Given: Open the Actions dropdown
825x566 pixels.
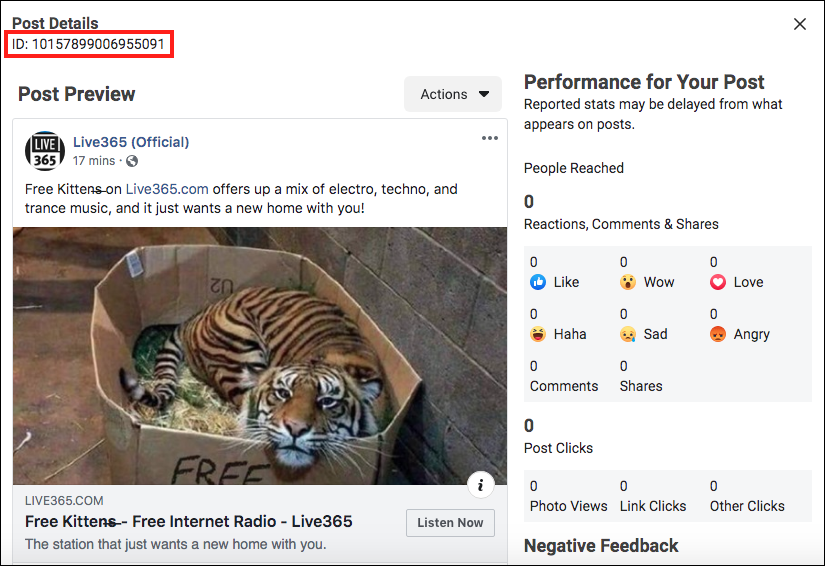Looking at the screenshot, I should pos(453,94).
